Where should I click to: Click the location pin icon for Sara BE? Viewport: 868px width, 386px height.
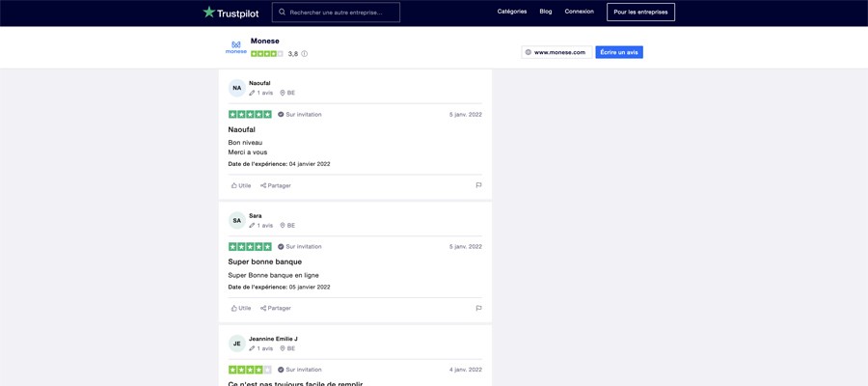click(x=283, y=226)
